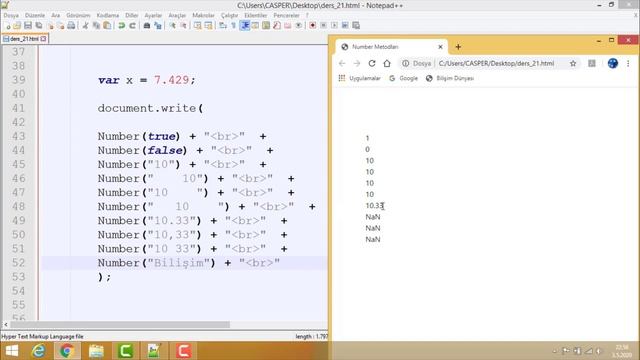The height and width of the screenshot is (360, 640).
Task: Open the Görünüm menu
Action: point(78,15)
